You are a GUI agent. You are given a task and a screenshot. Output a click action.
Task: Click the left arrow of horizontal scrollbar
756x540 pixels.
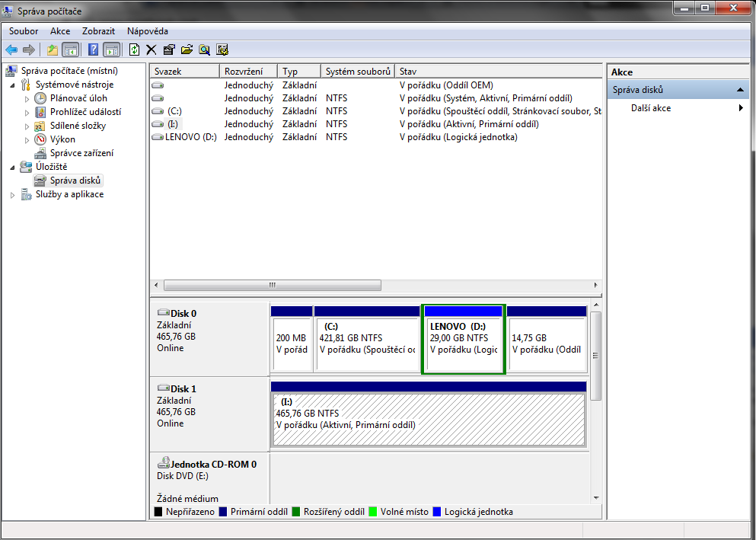[x=156, y=285]
